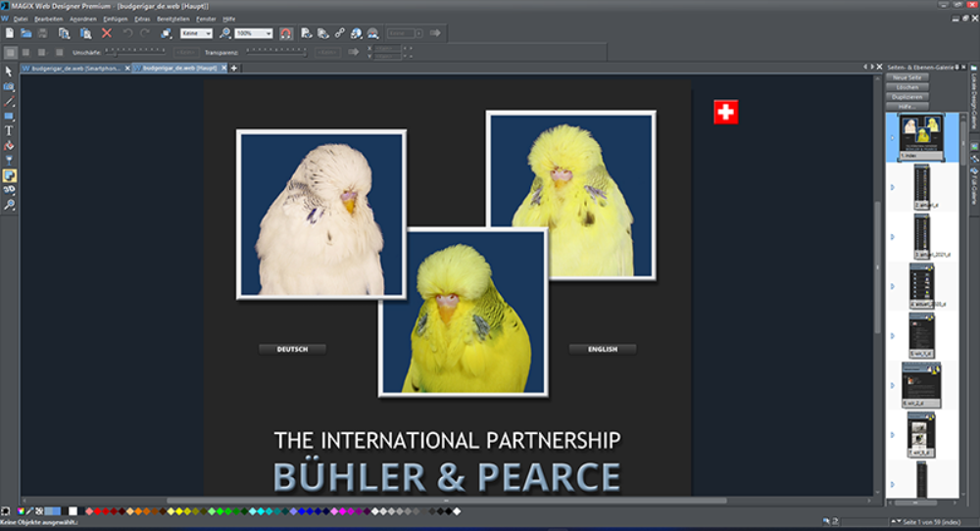Click the DEUTSCH button on the page
980x531 pixels.
click(292, 349)
